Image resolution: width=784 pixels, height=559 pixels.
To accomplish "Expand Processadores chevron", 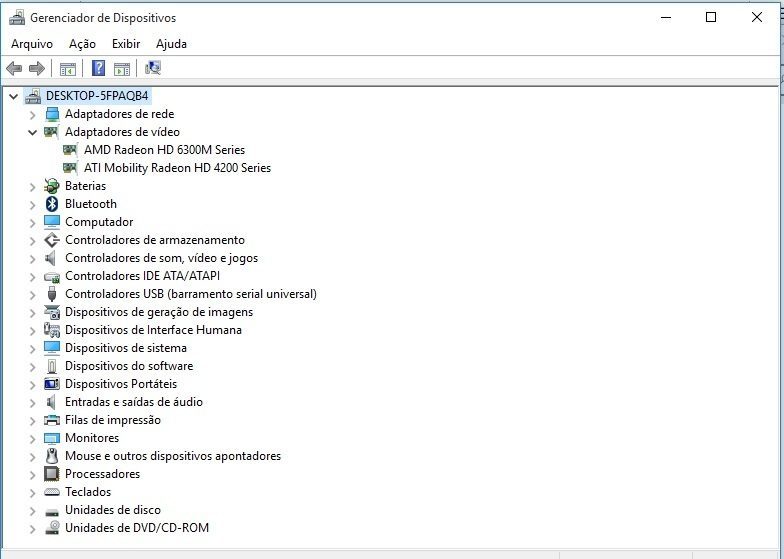I will (33, 474).
